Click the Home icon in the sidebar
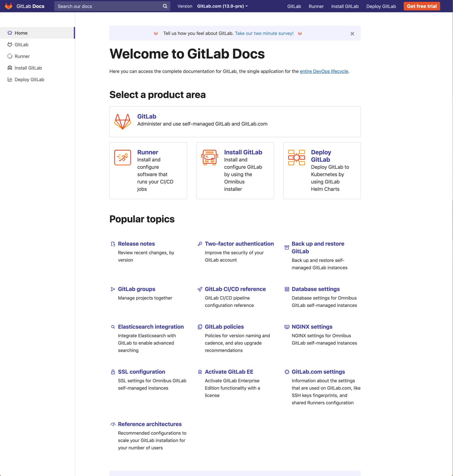453x476 pixels. click(10, 33)
